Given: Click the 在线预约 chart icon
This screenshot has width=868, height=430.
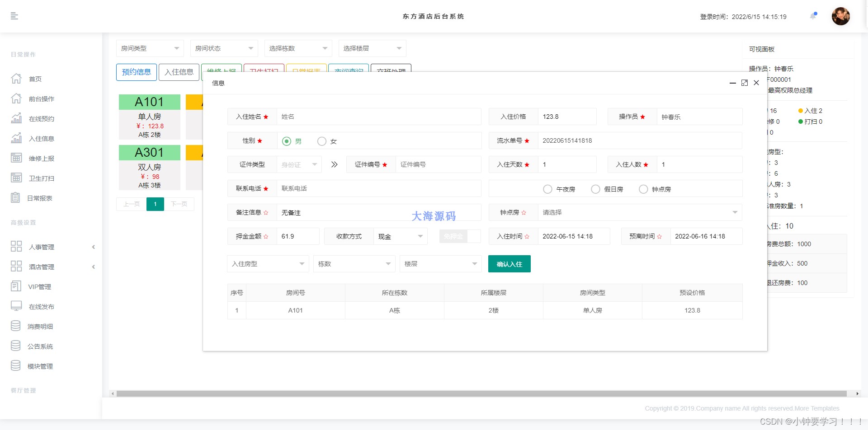Looking at the screenshot, I should [x=16, y=118].
